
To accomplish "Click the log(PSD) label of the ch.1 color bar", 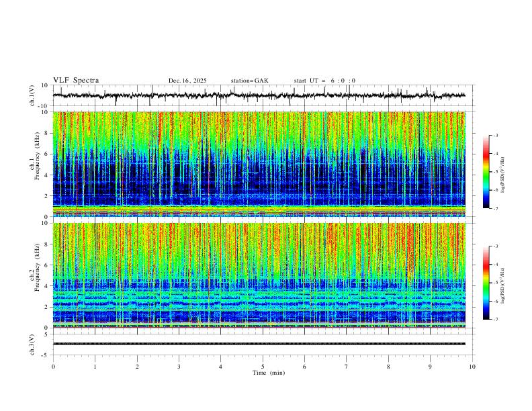I will coord(502,175).
